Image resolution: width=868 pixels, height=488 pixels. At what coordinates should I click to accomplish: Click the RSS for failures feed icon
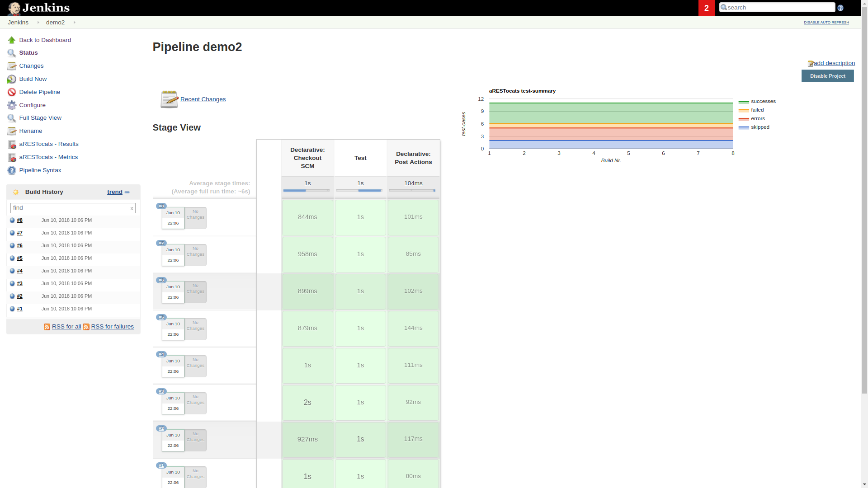coord(86,327)
